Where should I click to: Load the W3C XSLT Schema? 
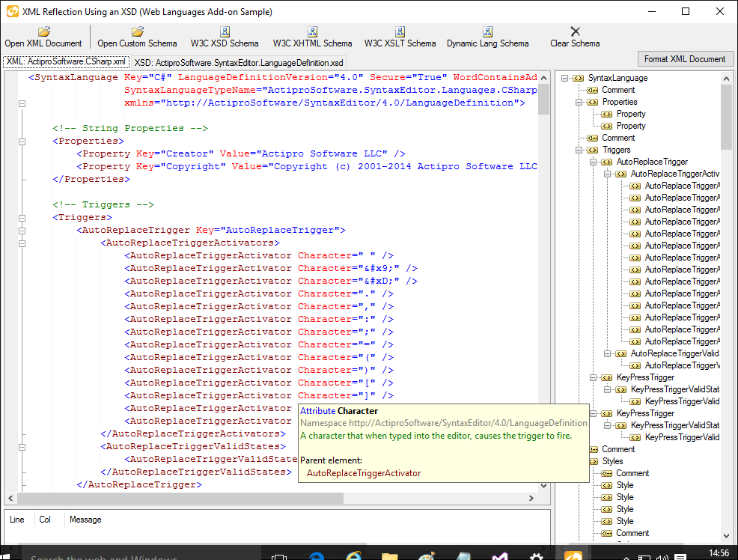click(400, 37)
